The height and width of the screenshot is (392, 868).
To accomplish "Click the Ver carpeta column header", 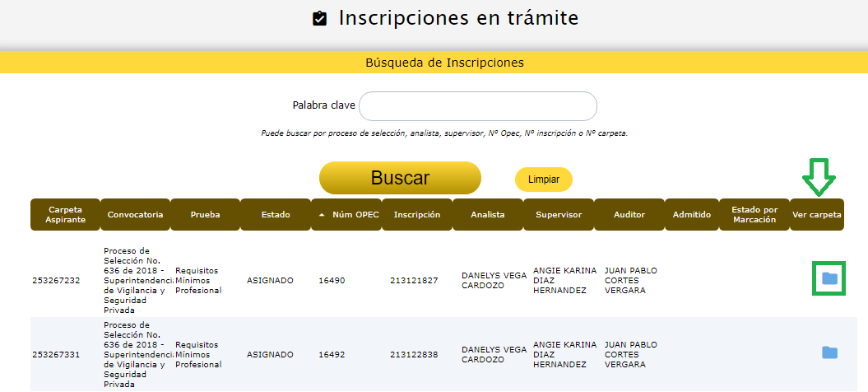I will (x=816, y=215).
